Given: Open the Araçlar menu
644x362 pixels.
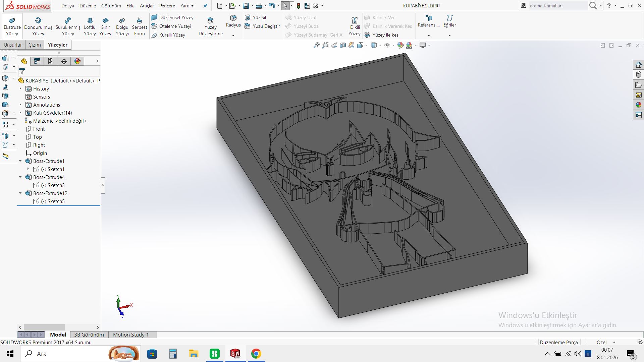Looking at the screenshot, I should click(147, 6).
